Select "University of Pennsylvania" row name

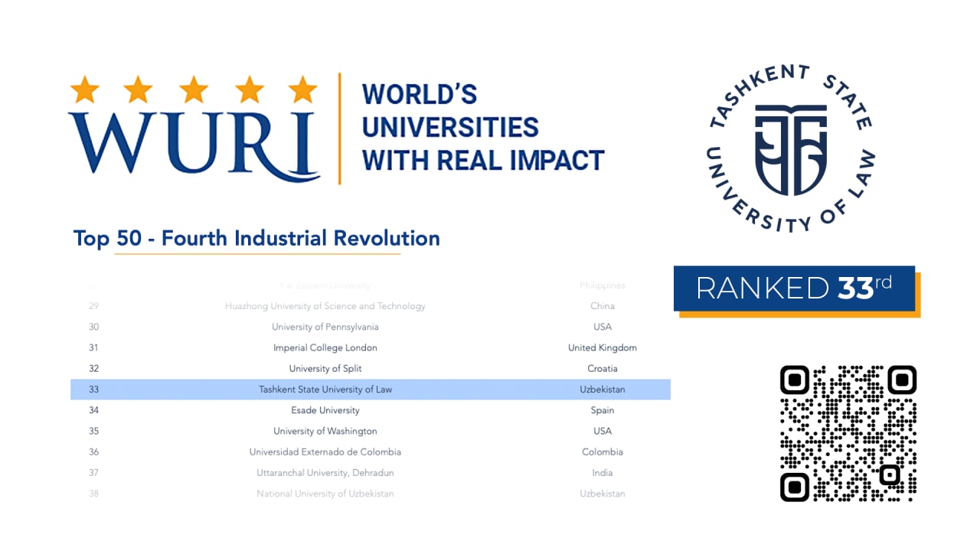coord(325,327)
